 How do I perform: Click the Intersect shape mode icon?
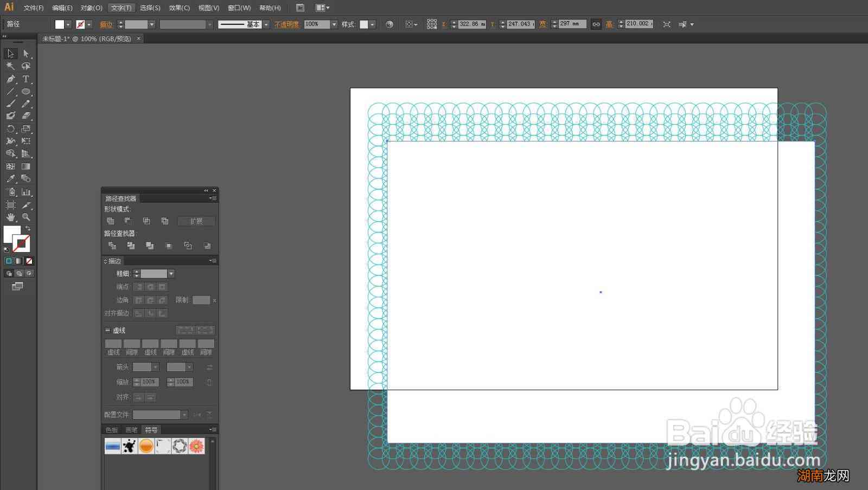coord(146,221)
